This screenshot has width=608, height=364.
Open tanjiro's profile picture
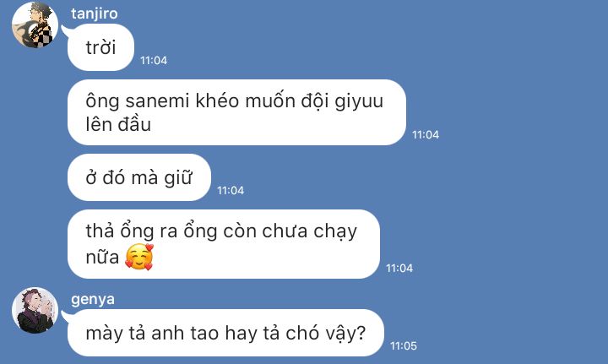tap(35, 25)
